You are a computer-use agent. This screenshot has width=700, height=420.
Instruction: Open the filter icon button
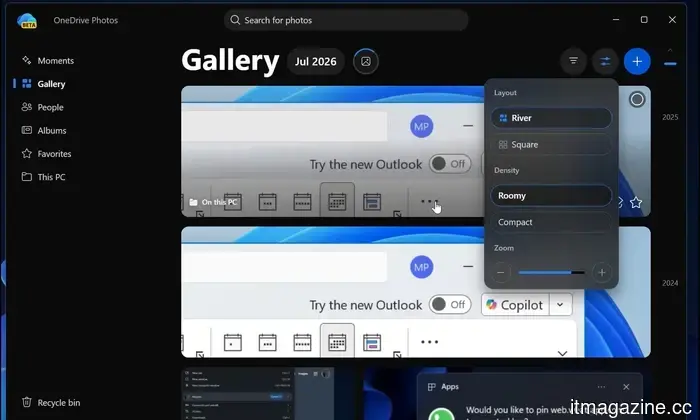coord(573,61)
